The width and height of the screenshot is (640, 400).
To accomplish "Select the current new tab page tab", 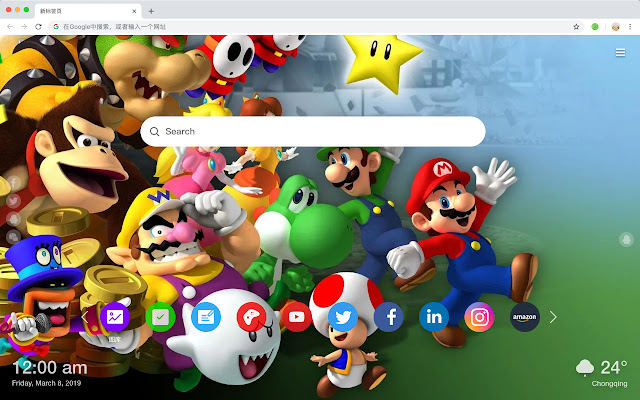I will point(88,11).
